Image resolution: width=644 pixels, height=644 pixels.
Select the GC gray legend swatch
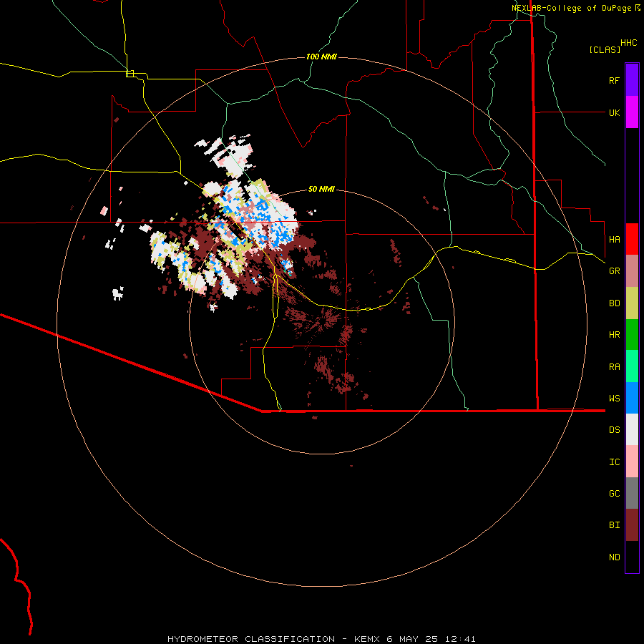(x=632, y=493)
